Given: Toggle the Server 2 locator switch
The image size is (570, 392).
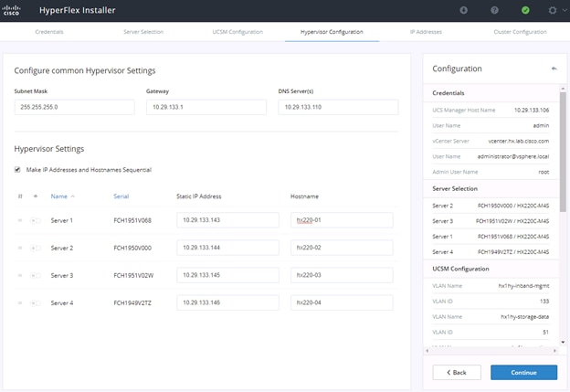Looking at the screenshot, I should pos(36,248).
